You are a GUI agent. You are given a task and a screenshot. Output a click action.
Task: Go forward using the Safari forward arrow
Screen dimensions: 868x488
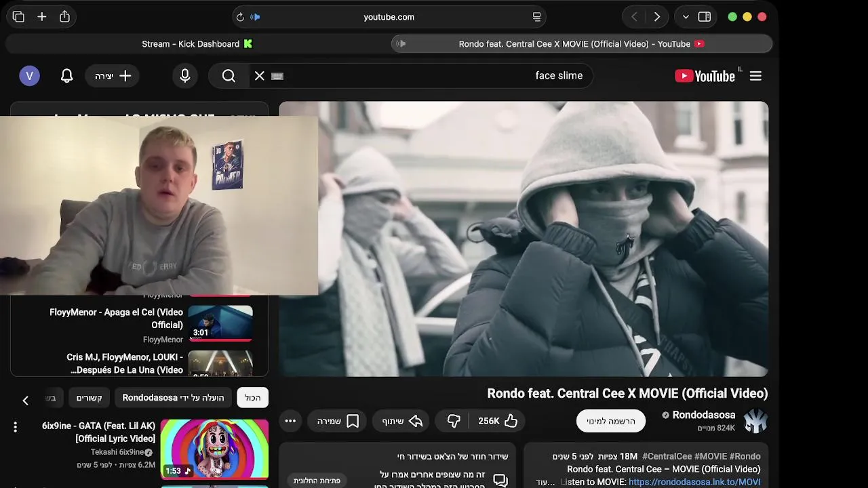[x=656, y=17]
